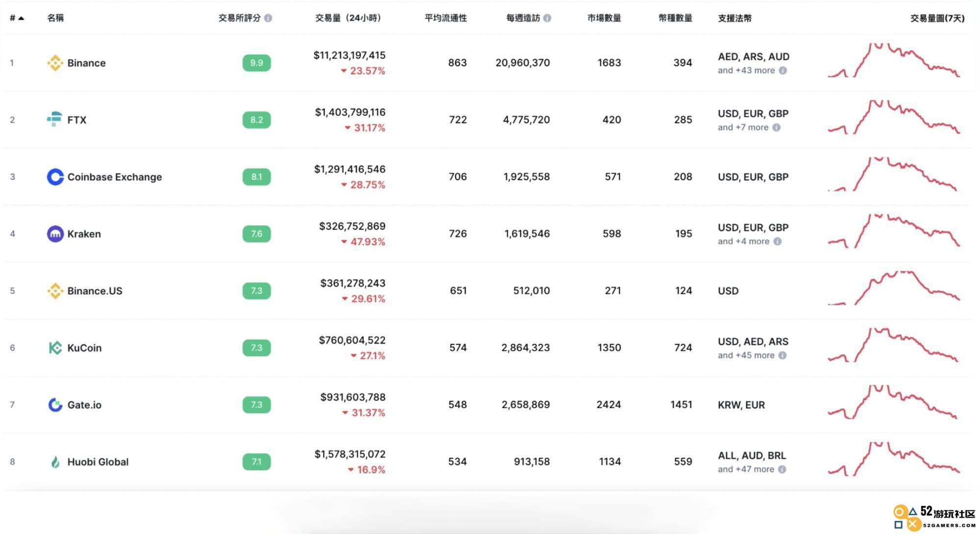Click the KuCoin logo icon
980x534 pixels.
tap(55, 348)
